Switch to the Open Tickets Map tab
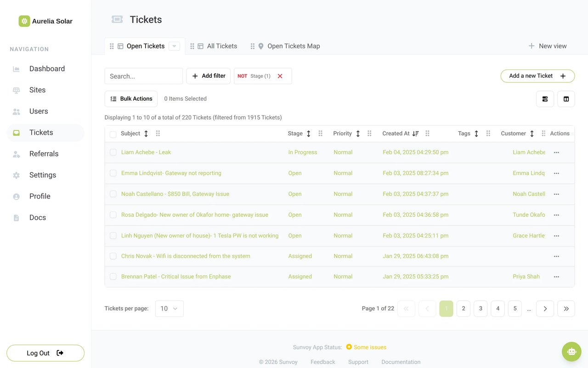 [x=294, y=46]
